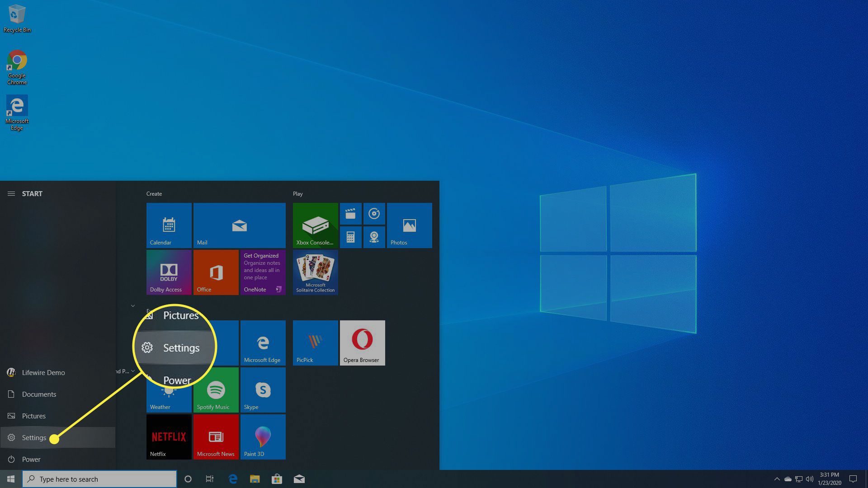This screenshot has height=488, width=868.
Task: Expand the collapsed app list section
Action: (132, 305)
